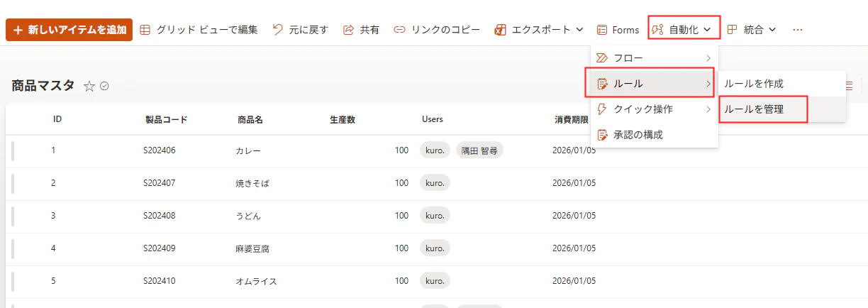868x308 pixels.
Task: Click product code S202407
Action: tap(160, 183)
